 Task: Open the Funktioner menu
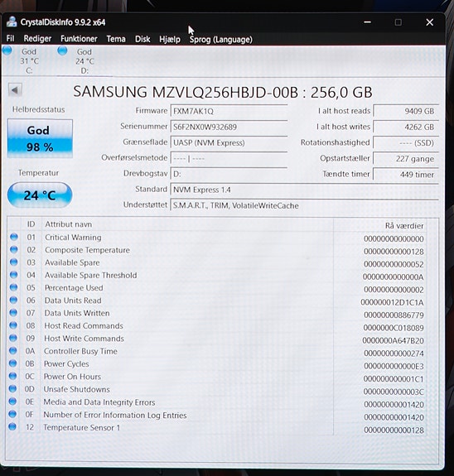(x=79, y=39)
